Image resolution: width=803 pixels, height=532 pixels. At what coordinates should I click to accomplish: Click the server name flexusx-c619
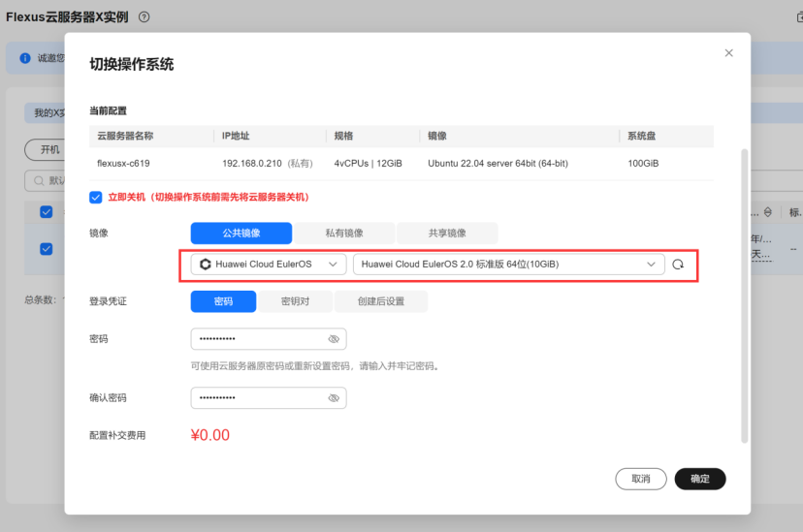[x=123, y=164]
